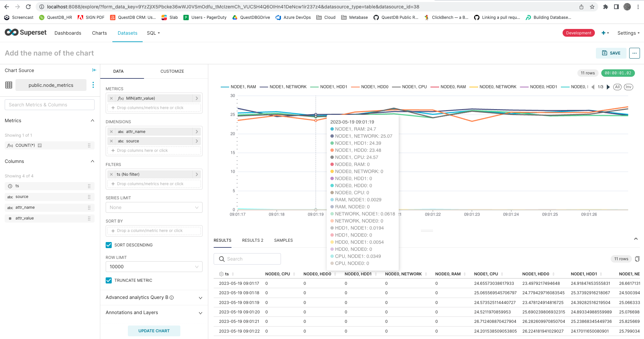644x339 pixels.
Task: Bookmark this page with star icon
Action: [592, 7]
